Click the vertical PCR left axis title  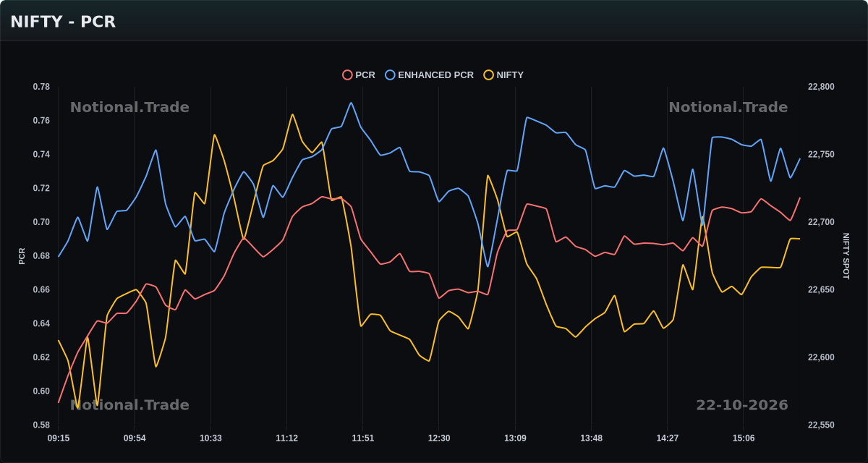(x=22, y=256)
